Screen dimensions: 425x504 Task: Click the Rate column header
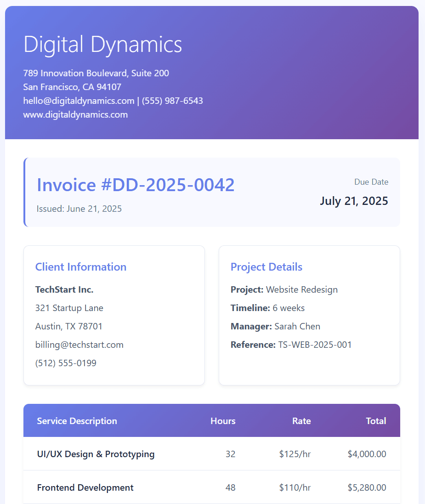point(301,421)
